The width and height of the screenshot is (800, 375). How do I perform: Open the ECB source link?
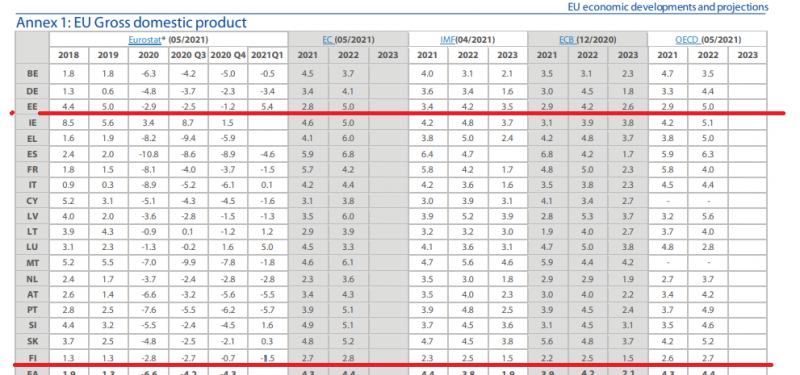pyautogui.click(x=567, y=39)
